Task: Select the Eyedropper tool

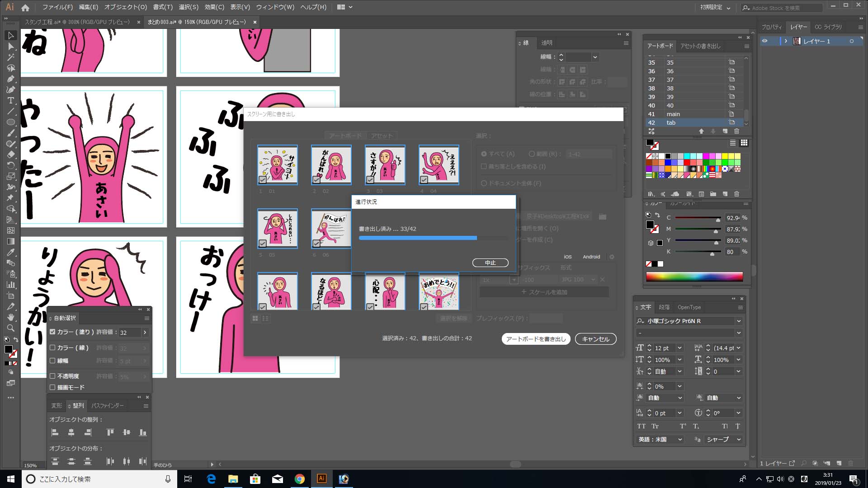Action: click(x=11, y=252)
